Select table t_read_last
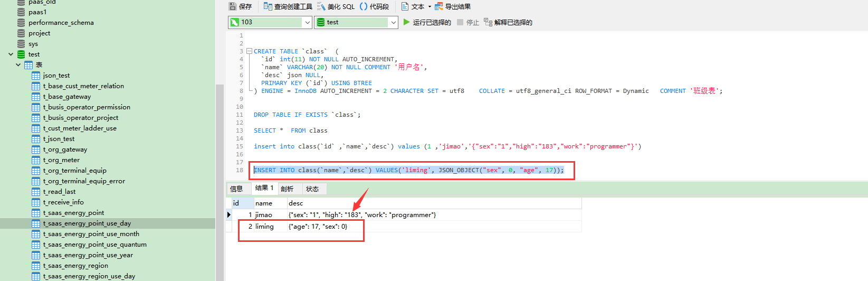The width and height of the screenshot is (868, 281). 59,192
